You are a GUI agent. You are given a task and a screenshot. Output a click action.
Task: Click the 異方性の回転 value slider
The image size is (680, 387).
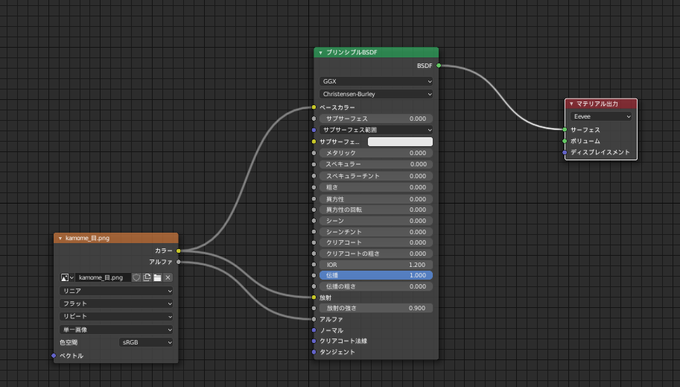tap(376, 210)
